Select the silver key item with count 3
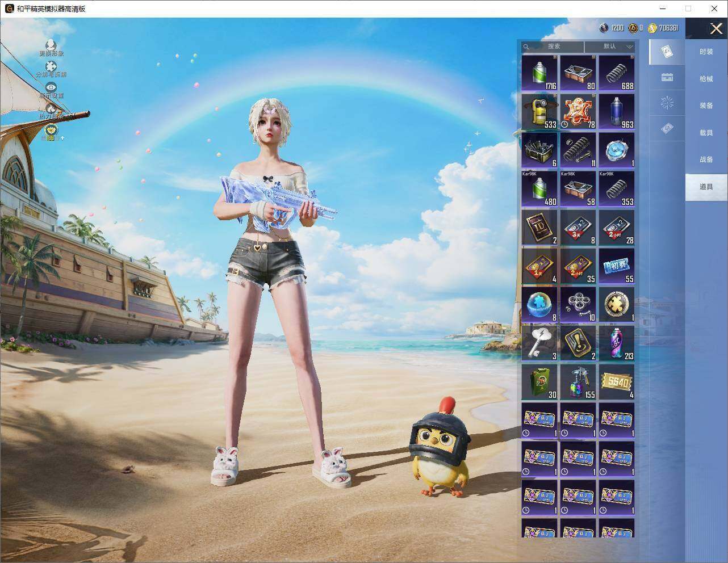 point(539,343)
